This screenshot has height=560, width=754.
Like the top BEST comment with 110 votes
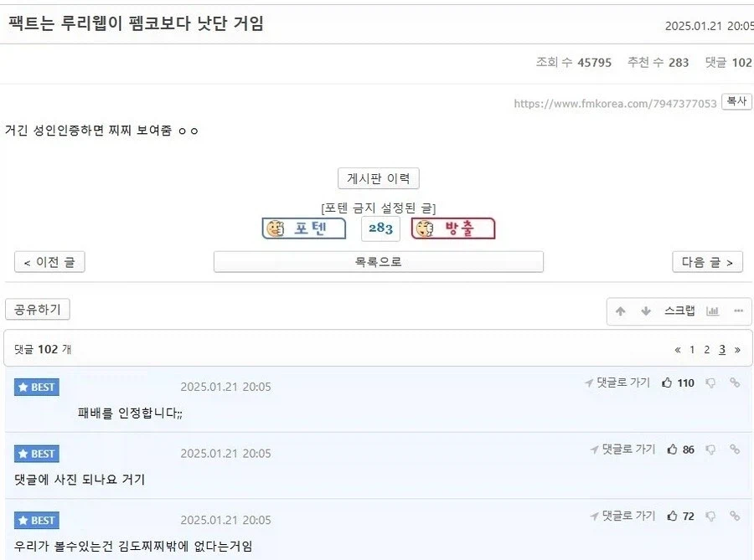667,383
